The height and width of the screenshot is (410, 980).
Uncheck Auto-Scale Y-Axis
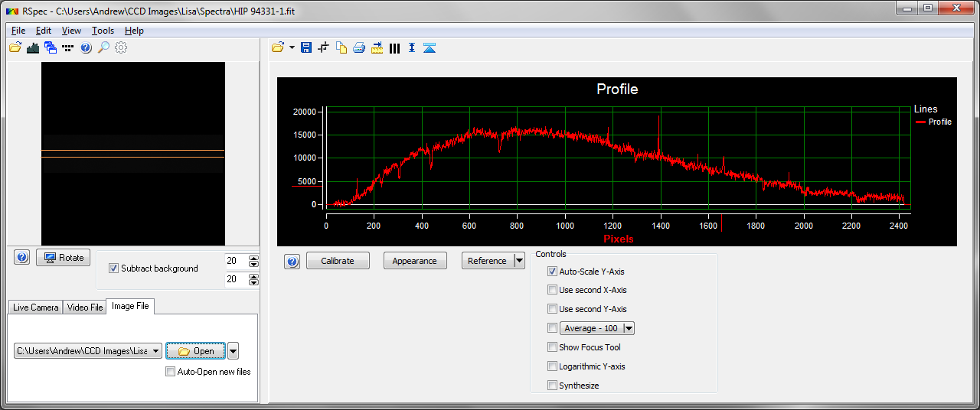552,272
